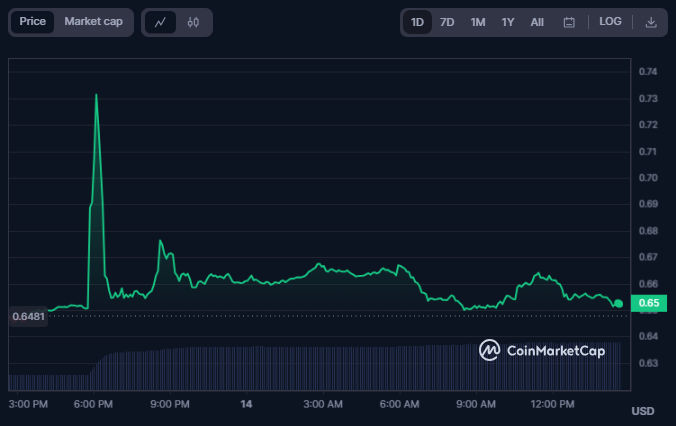The height and width of the screenshot is (426, 676).
Task: Toggle the LOG scale option
Action: click(x=610, y=22)
